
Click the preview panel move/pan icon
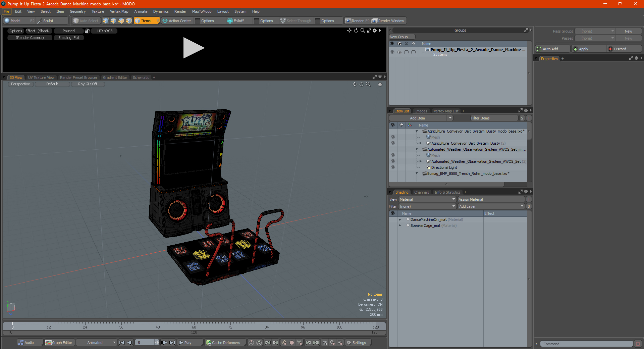(x=349, y=31)
